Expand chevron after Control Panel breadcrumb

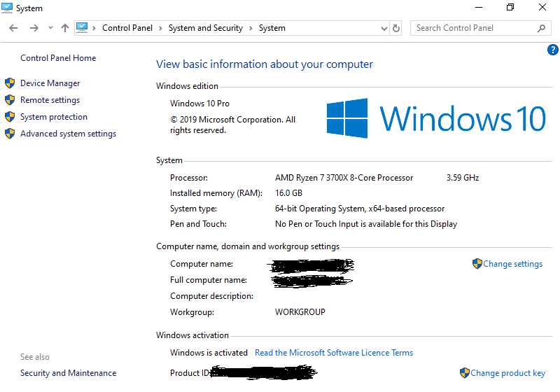160,28
